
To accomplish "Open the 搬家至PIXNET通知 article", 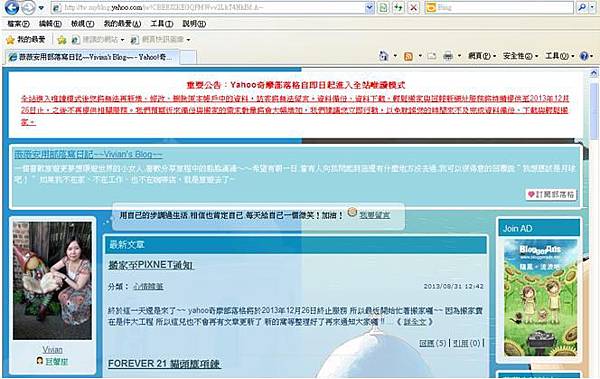I will click(151, 265).
